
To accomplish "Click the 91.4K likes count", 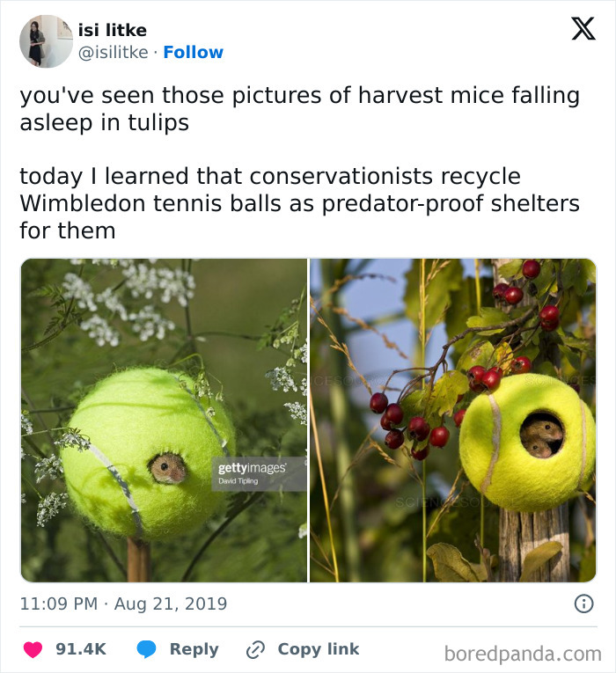I will tap(81, 649).
